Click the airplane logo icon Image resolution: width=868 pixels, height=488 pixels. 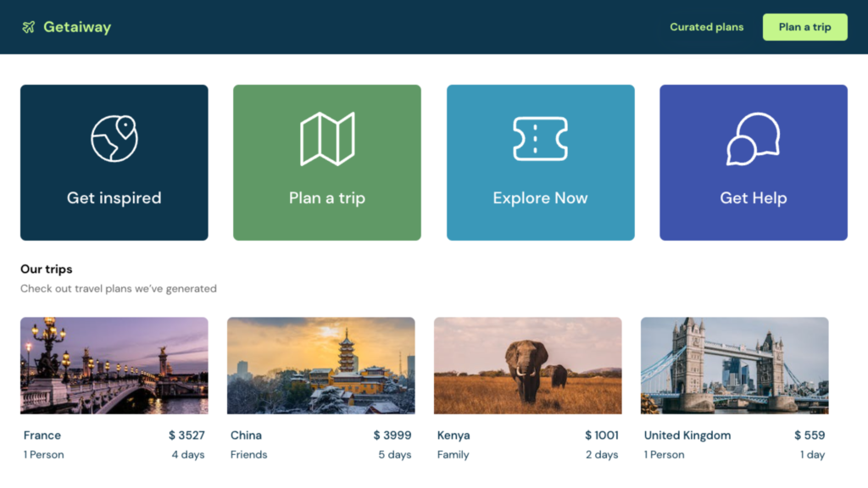pyautogui.click(x=28, y=27)
